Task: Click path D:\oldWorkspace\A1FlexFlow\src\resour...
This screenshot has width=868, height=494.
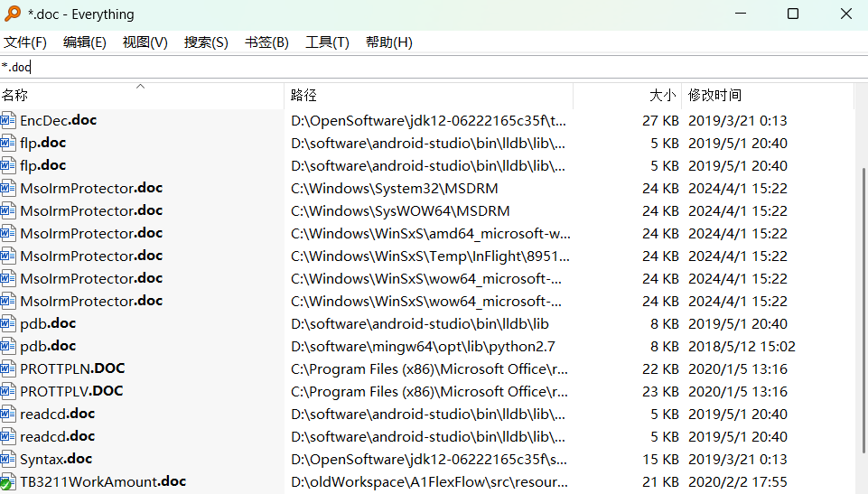Action: click(x=429, y=482)
